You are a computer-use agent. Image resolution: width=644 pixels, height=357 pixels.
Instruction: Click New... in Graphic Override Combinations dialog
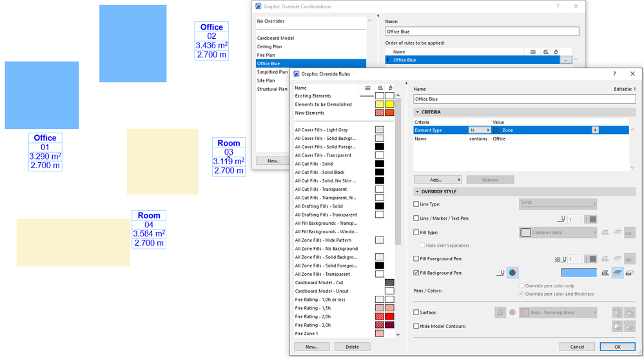click(273, 161)
